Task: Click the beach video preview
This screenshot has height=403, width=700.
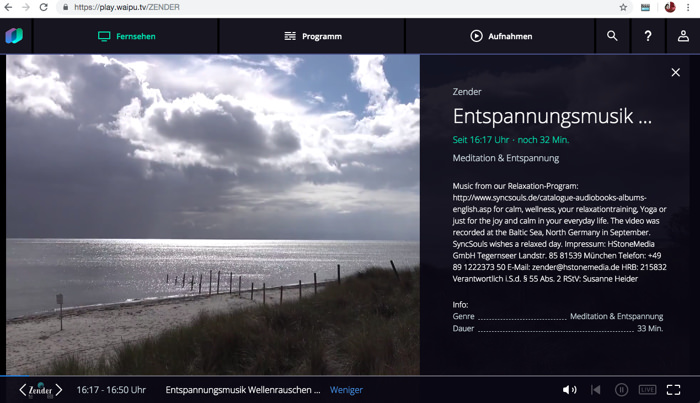Action: coord(212,214)
